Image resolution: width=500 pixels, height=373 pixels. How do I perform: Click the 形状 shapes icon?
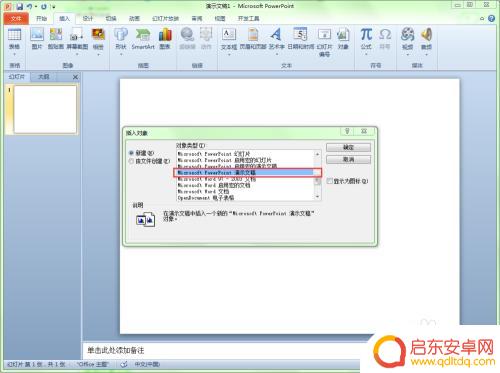(x=121, y=35)
